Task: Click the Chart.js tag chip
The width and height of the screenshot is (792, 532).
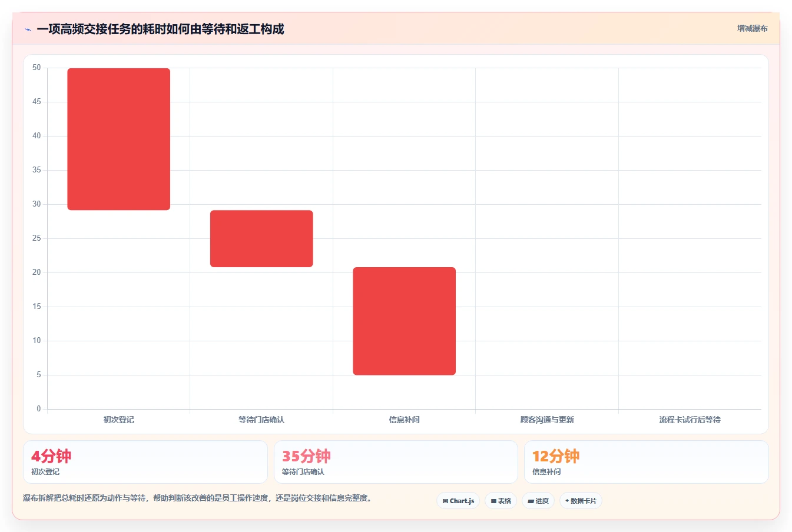Action: pyautogui.click(x=458, y=501)
